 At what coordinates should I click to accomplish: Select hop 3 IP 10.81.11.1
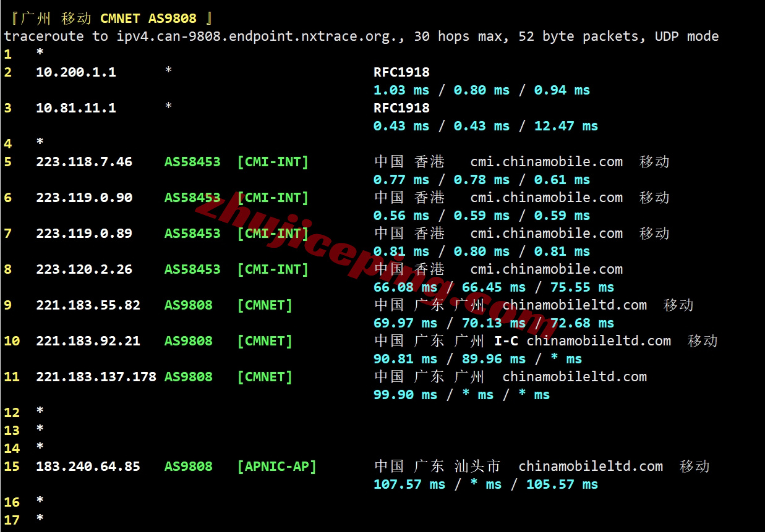(x=76, y=108)
